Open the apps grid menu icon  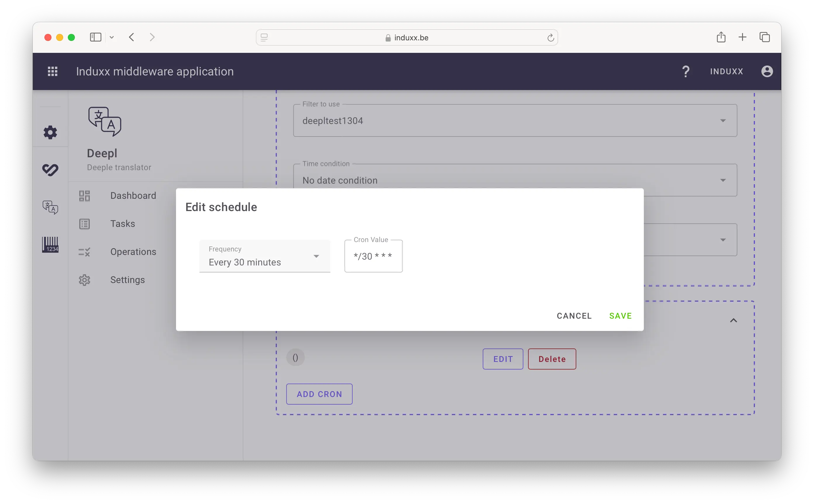(52, 71)
